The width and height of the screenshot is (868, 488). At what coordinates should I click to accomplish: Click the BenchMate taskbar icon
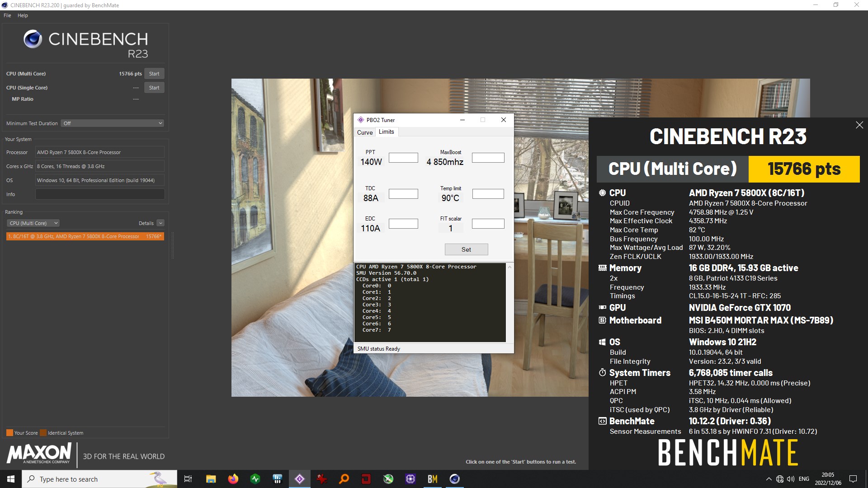432,479
